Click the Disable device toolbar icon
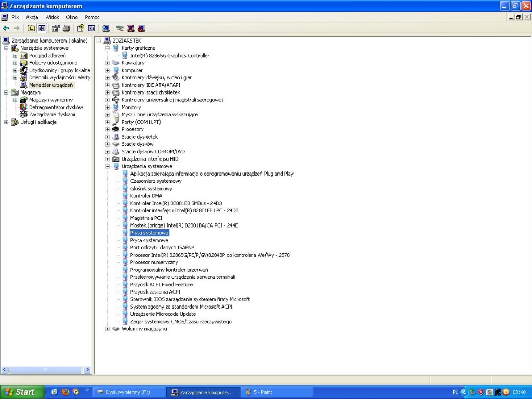Viewport: 532px width, 399px height. (x=141, y=29)
